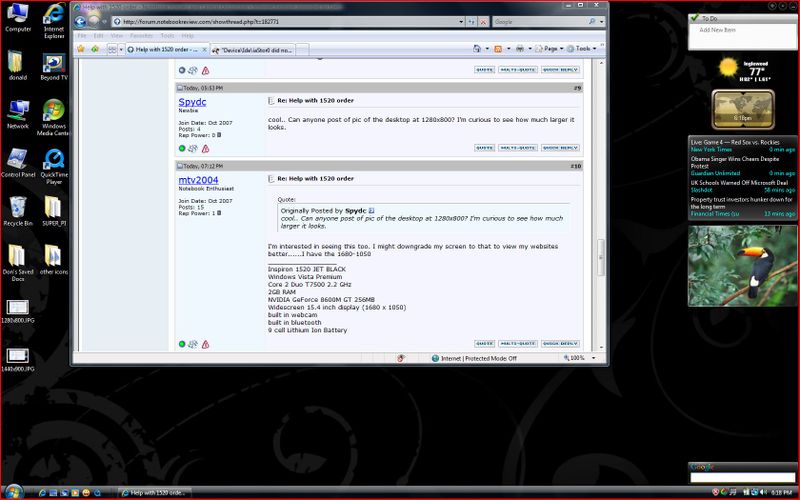
Task: Open the Quick Tabs list dropdown arrow
Action: point(121,49)
